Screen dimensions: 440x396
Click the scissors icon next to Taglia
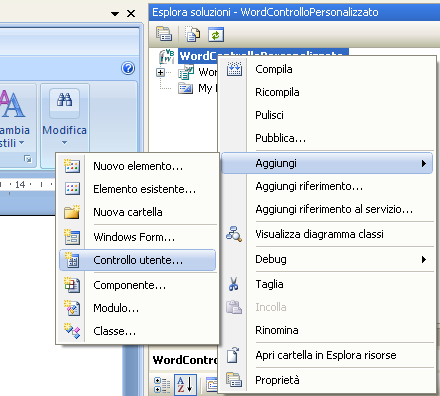point(234,284)
